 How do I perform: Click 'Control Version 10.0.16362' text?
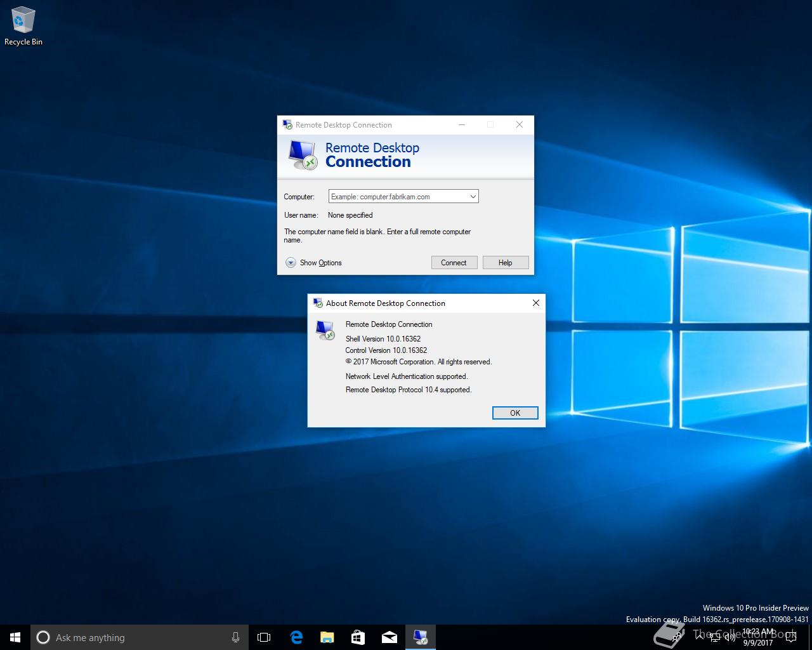point(386,350)
